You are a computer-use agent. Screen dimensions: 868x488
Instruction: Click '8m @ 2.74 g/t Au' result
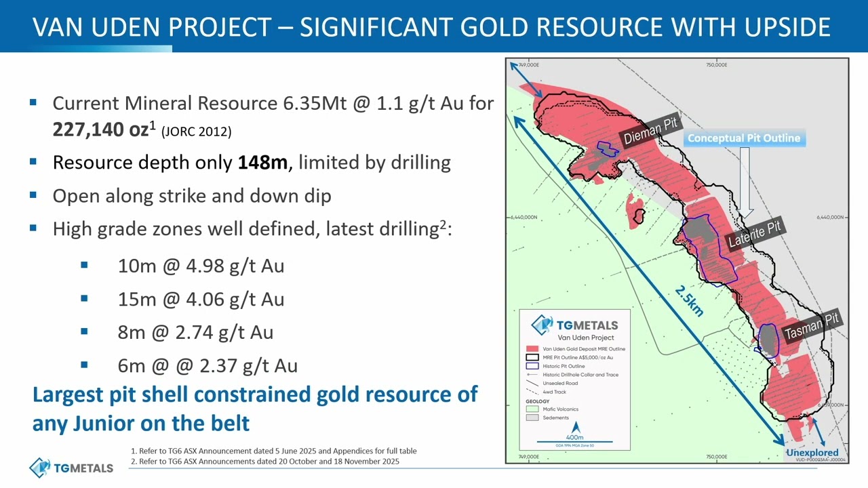click(195, 332)
